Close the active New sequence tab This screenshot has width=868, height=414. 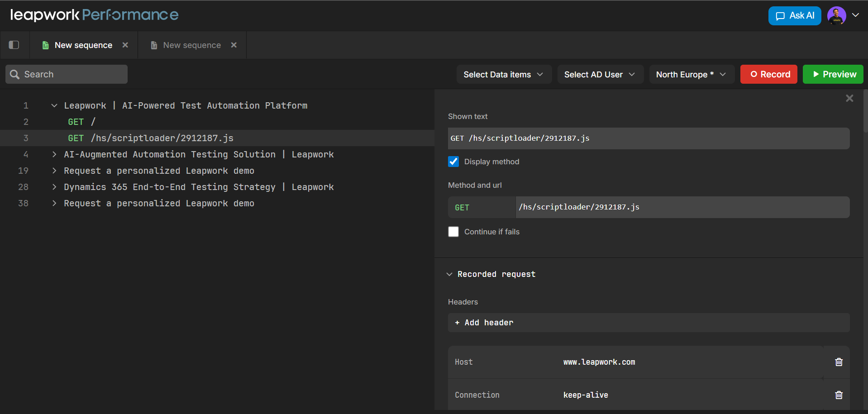pos(125,45)
